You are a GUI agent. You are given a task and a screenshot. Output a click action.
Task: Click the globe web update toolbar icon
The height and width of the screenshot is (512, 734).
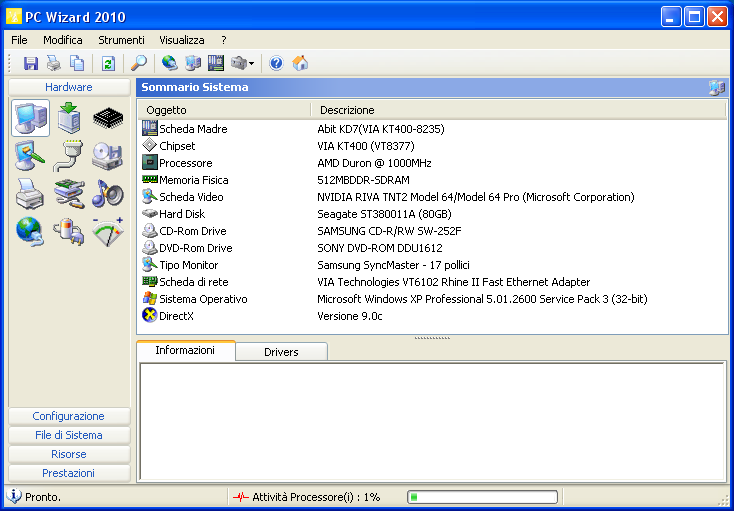coord(169,63)
